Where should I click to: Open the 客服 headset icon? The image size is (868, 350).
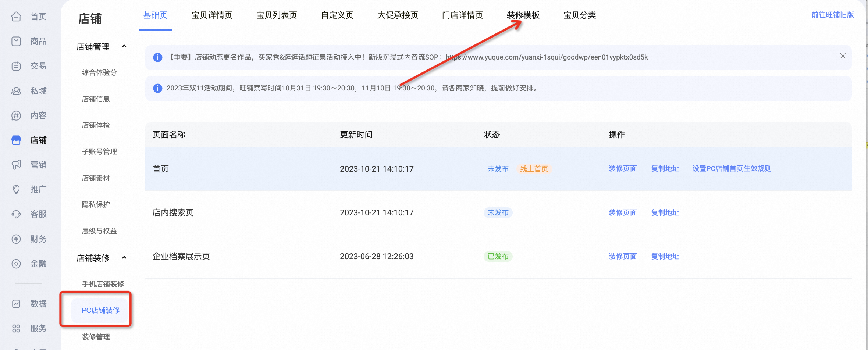[x=16, y=214]
